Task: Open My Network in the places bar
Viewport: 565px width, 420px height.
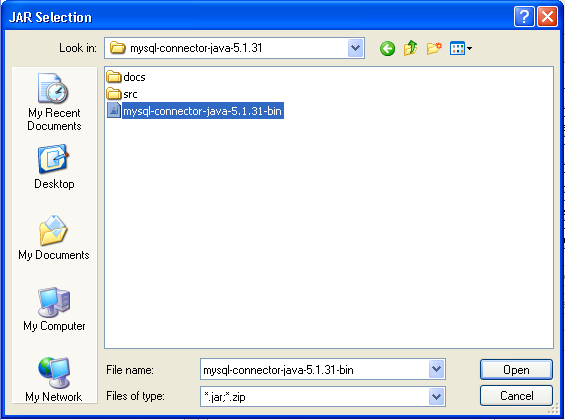Action: 54,380
